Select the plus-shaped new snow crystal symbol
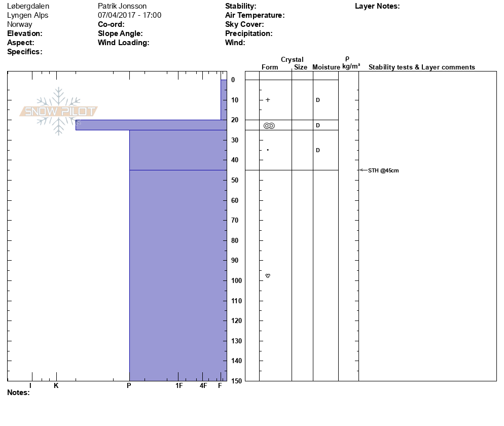The image size is (504, 426). 268,100
